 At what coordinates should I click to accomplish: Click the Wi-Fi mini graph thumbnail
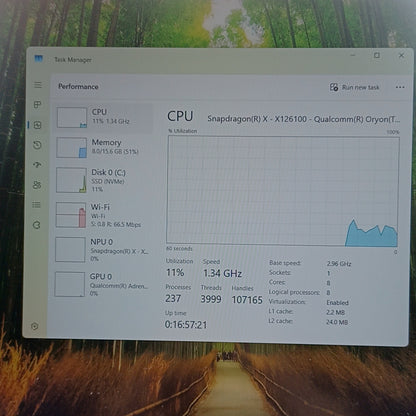(71, 215)
